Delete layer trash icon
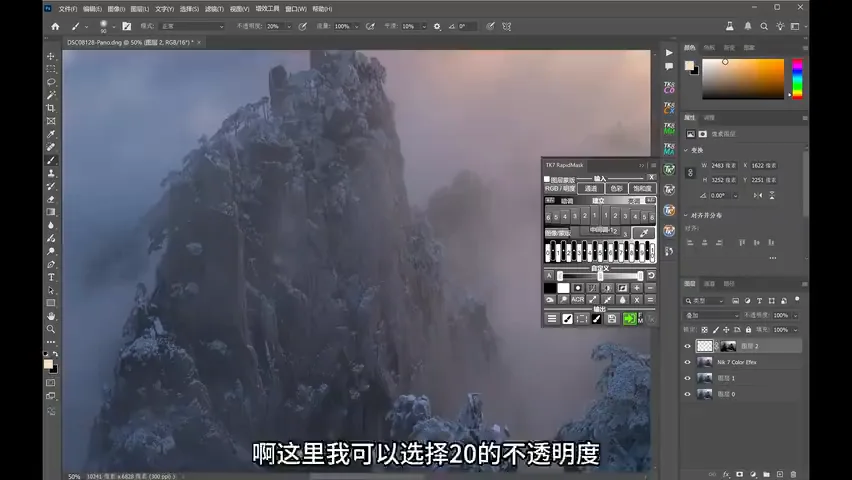Screen dimensions: 852x480 click(x=793, y=474)
